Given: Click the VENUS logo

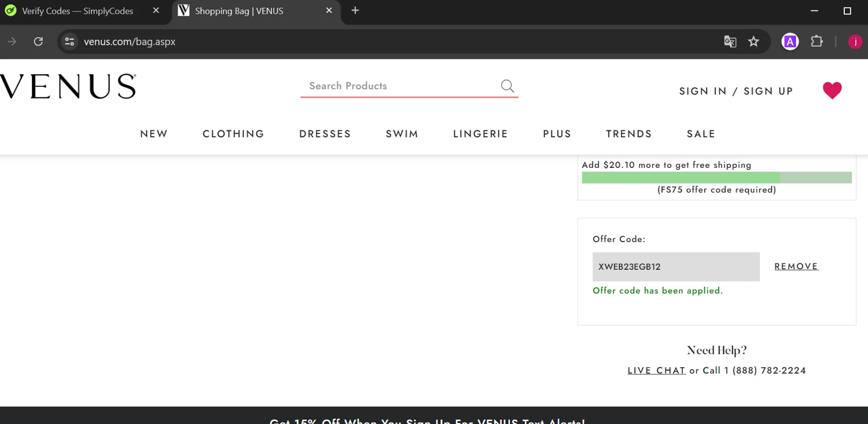Looking at the screenshot, I should [x=68, y=86].
